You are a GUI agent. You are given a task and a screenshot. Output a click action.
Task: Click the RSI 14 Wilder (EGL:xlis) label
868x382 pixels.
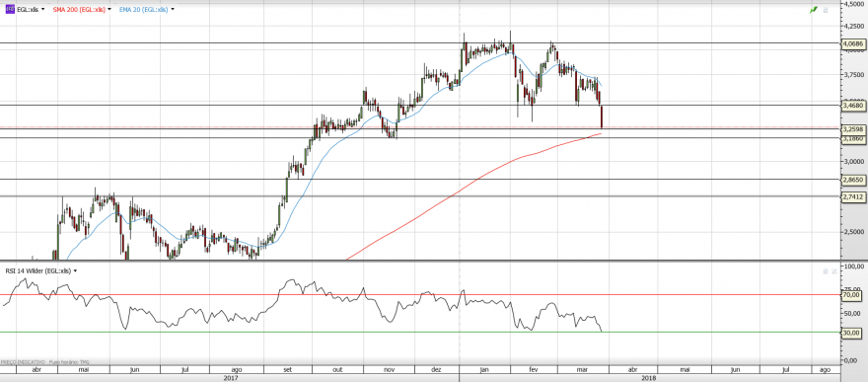[38, 270]
